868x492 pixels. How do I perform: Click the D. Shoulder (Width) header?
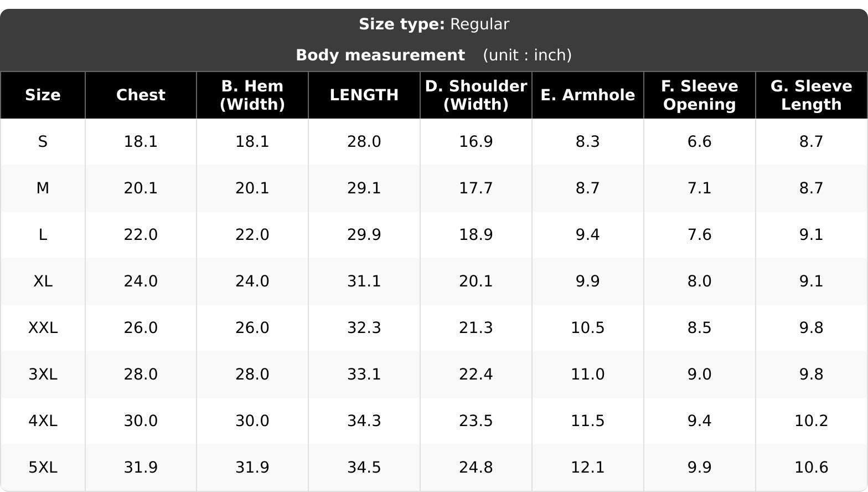pos(476,95)
